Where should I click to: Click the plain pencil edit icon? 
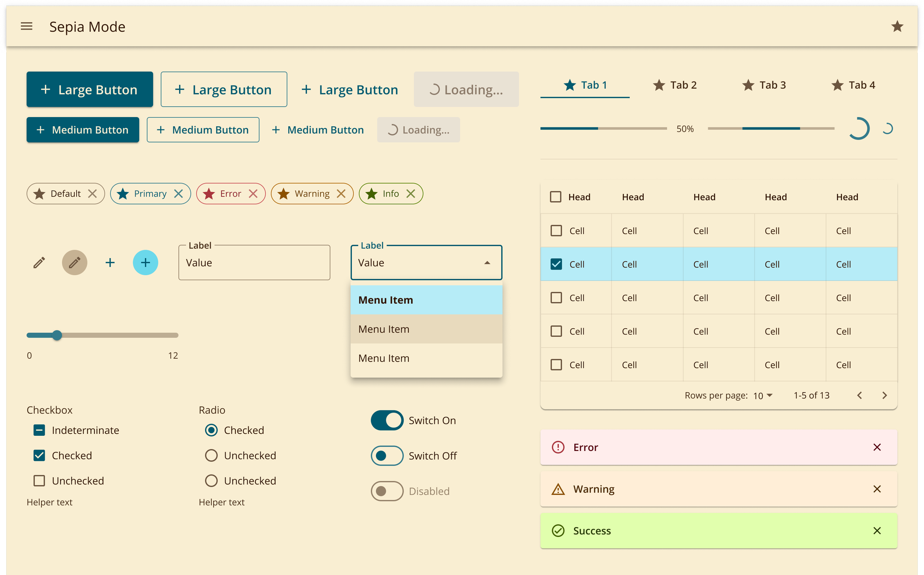(x=39, y=263)
